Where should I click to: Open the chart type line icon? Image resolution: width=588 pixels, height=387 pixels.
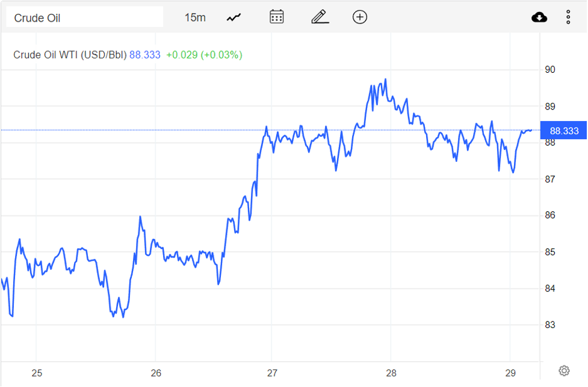(x=234, y=17)
